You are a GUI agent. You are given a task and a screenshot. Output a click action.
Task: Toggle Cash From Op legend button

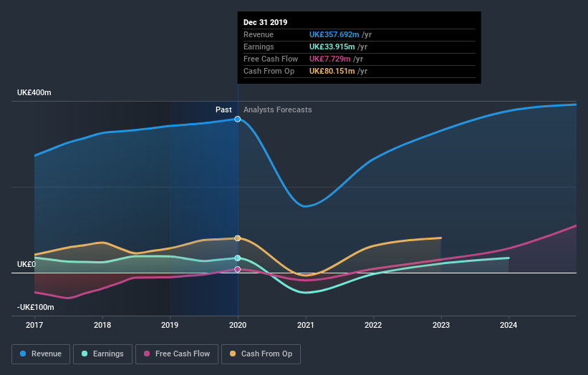click(x=261, y=354)
